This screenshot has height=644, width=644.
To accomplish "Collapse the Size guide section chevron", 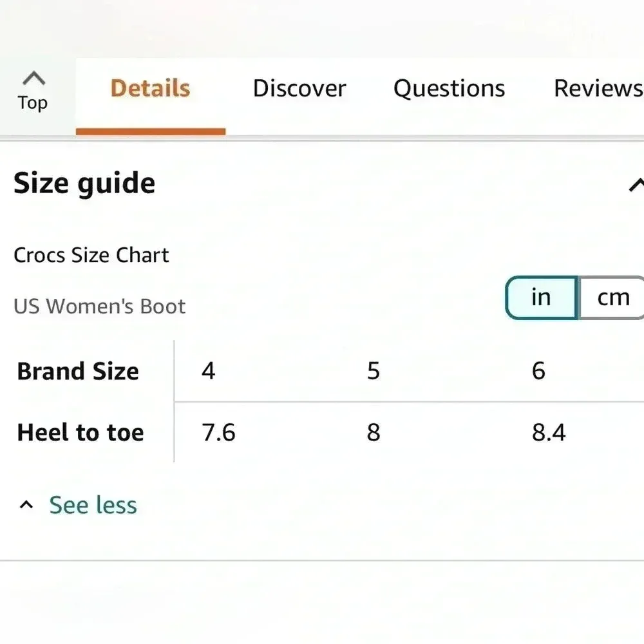I will point(637,185).
